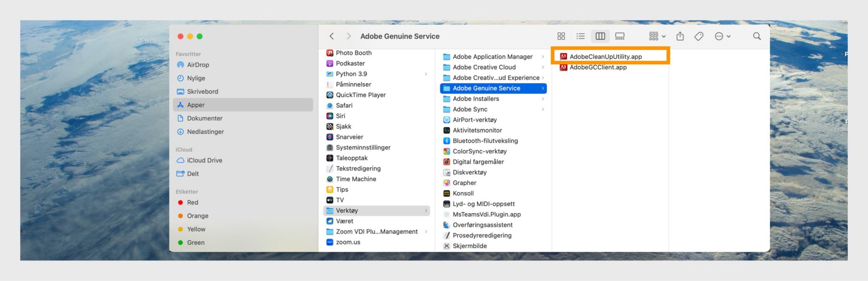Expand Zoom VDI Plu...Management chevron
This screenshot has height=281, width=868.
click(x=426, y=232)
